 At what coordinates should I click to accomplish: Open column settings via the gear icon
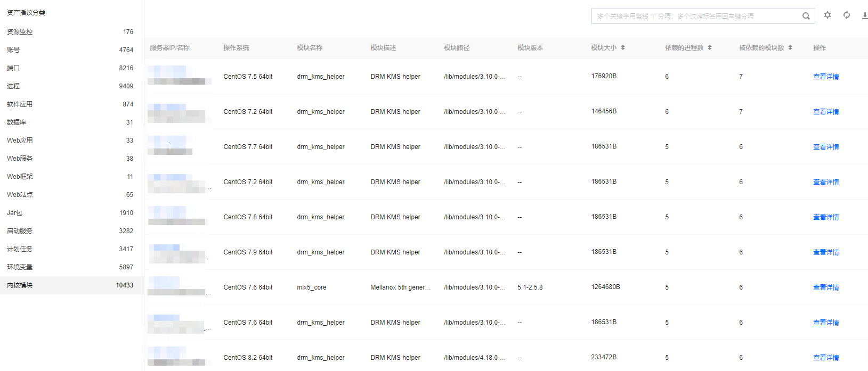tap(828, 15)
